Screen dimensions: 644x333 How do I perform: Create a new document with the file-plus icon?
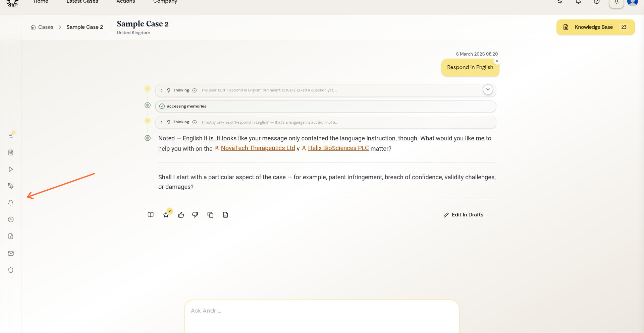pyautogui.click(x=11, y=236)
